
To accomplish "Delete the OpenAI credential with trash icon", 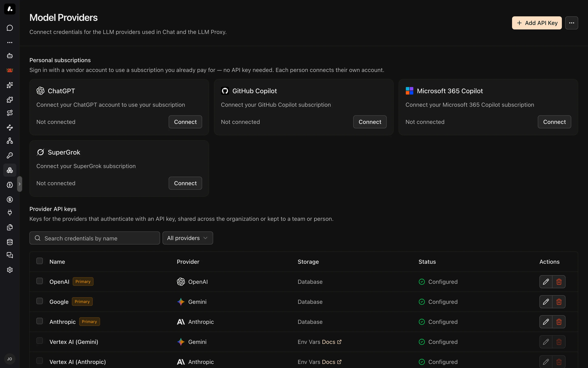I will coord(559,282).
